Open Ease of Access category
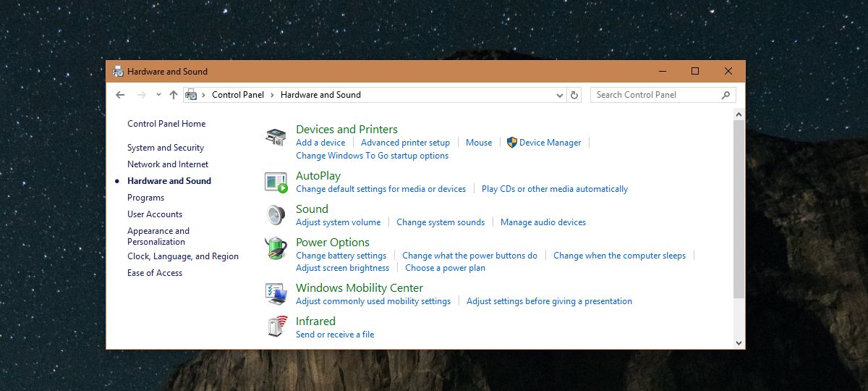 click(x=155, y=273)
